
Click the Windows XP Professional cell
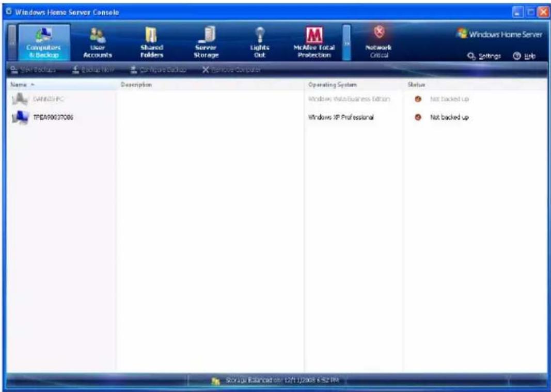tap(341, 117)
